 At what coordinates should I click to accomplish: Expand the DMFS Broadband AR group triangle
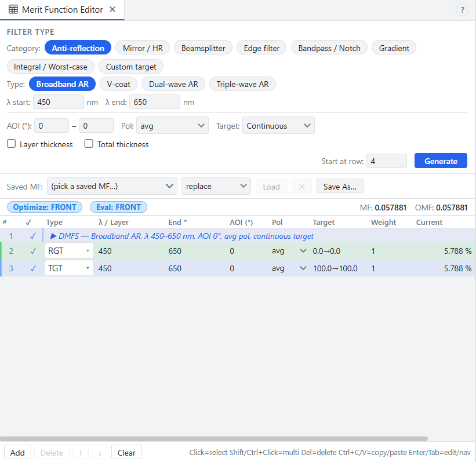[x=53, y=236]
